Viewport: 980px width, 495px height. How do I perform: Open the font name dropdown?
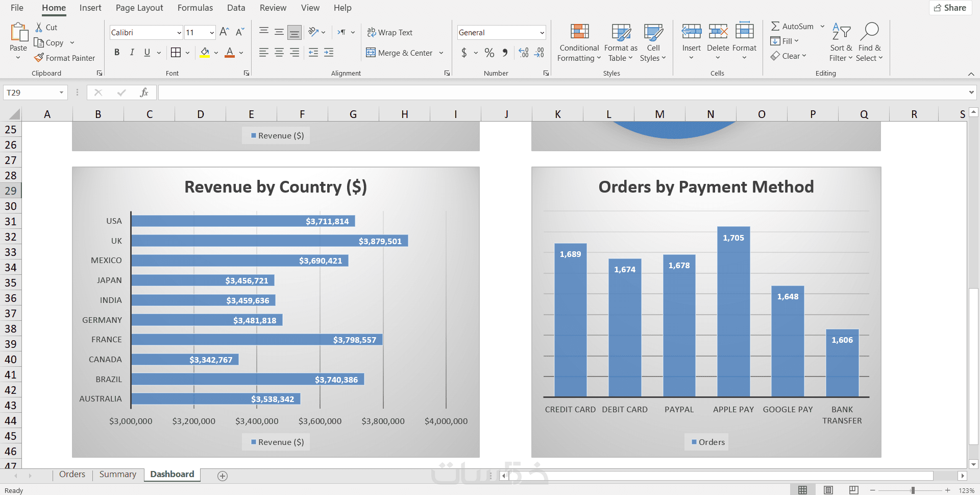coord(179,33)
